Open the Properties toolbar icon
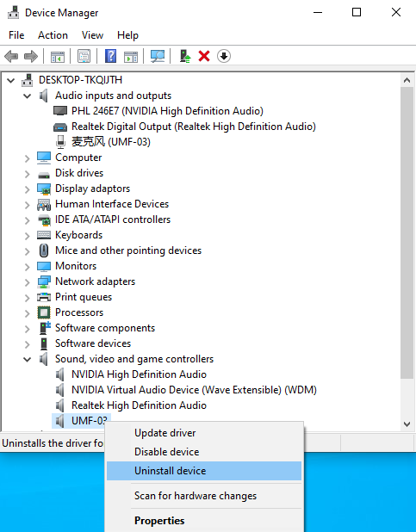The width and height of the screenshot is (416, 532). pyautogui.click(x=84, y=56)
